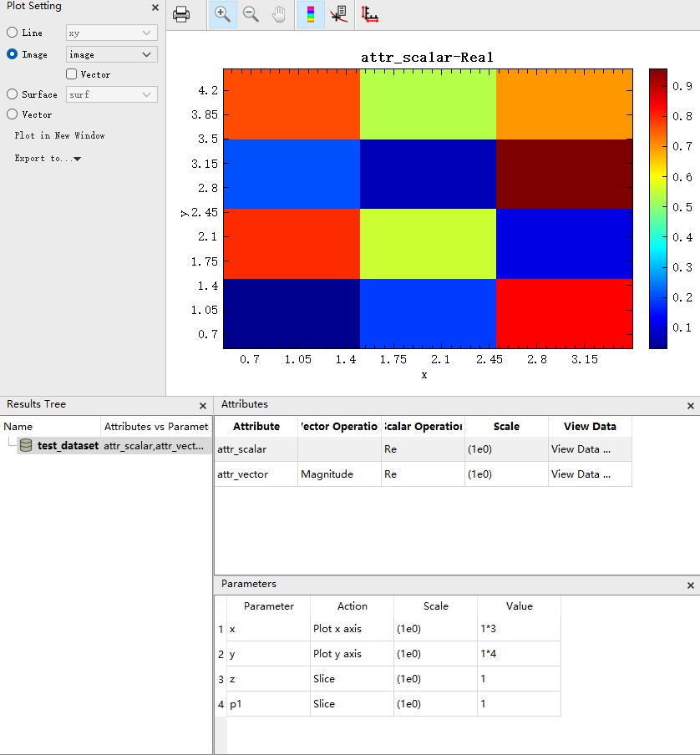Open Magnitude vector operation for attr_vector

pyautogui.click(x=339, y=474)
